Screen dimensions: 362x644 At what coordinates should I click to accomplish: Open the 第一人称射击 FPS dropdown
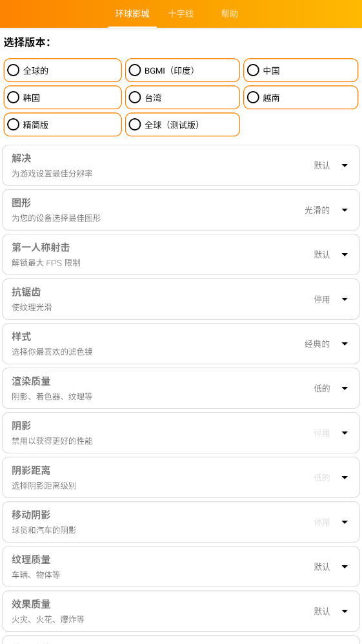(345, 254)
